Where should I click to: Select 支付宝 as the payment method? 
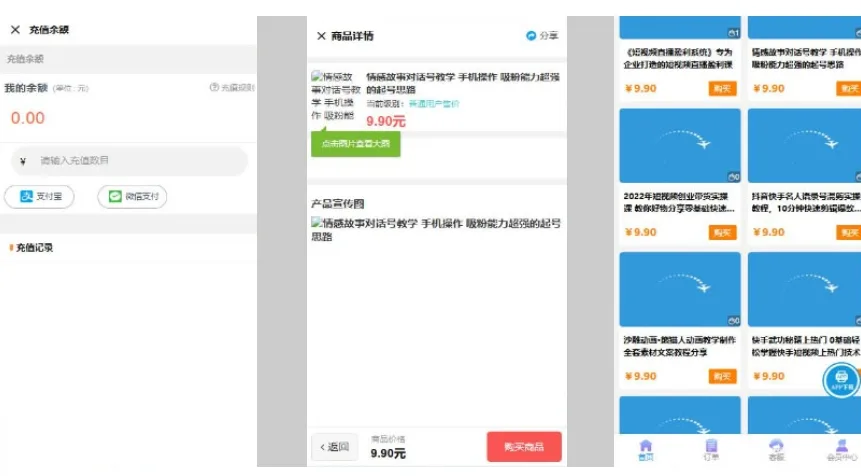pyautogui.click(x=40, y=196)
